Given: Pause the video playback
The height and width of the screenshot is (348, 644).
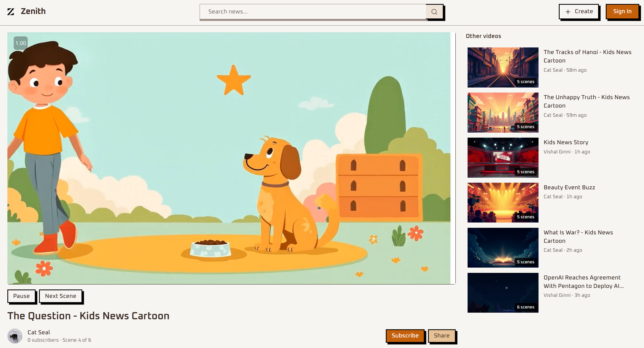Looking at the screenshot, I should (21, 296).
